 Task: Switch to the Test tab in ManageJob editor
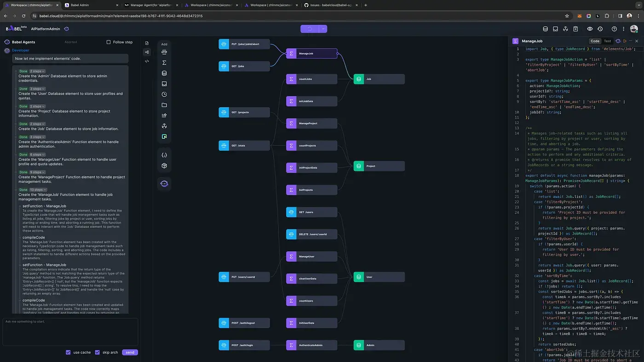[608, 41]
